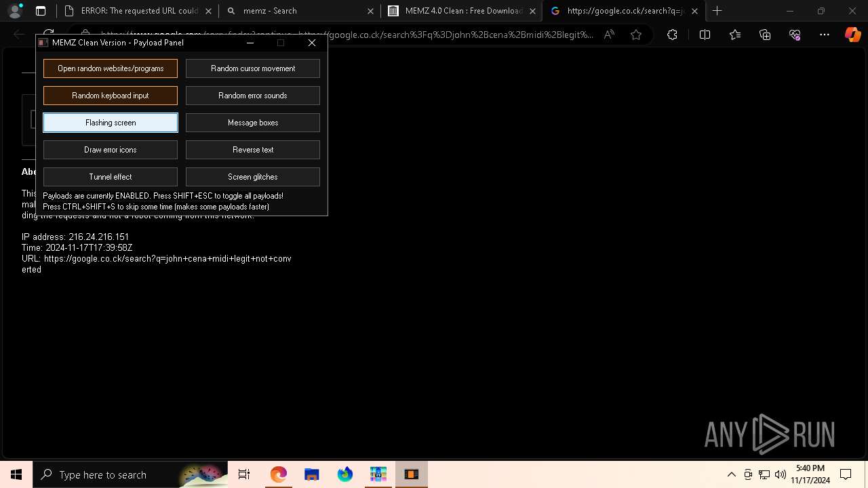Add this page to favorites star

click(636, 35)
